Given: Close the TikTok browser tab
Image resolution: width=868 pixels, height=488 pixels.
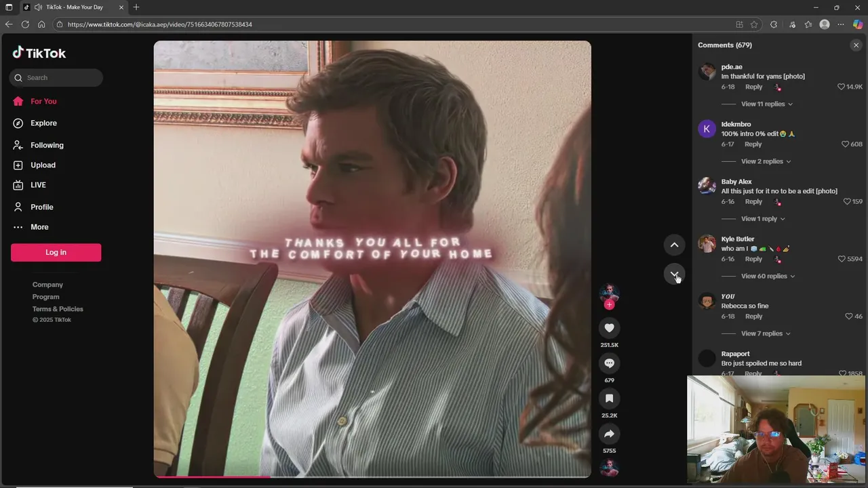Looking at the screenshot, I should click(121, 7).
